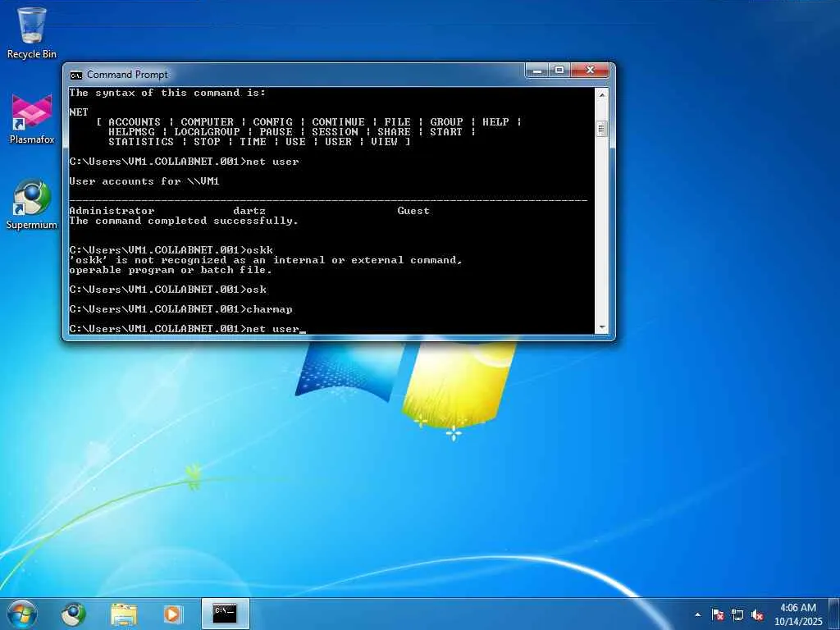Click the 'Guest' account name
Viewport: 840px width, 630px height.
point(413,211)
